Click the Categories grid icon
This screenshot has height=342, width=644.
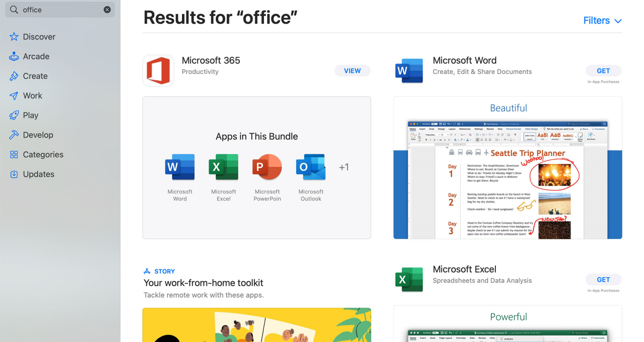(14, 155)
